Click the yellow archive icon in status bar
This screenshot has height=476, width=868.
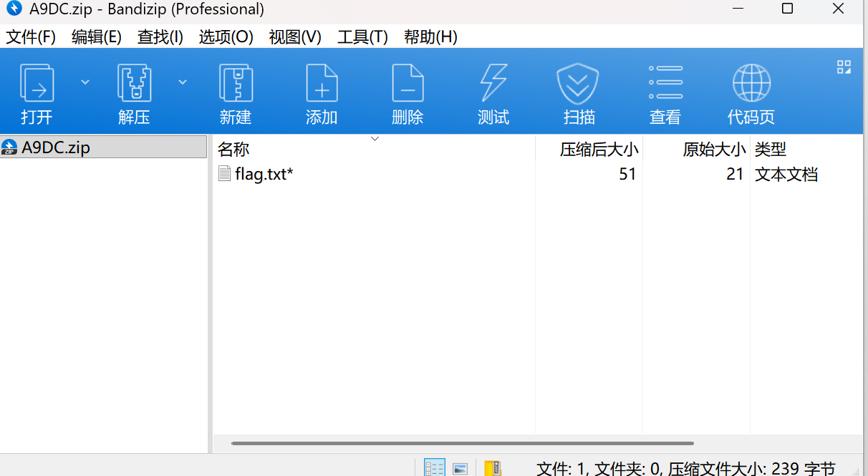coord(493,468)
